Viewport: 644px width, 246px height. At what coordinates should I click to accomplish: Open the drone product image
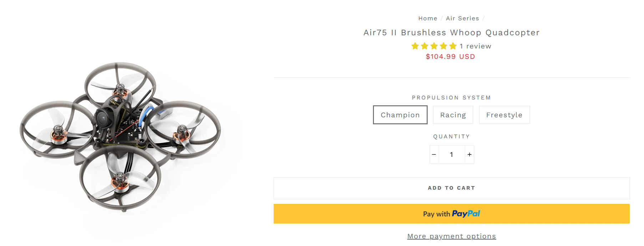click(x=120, y=137)
